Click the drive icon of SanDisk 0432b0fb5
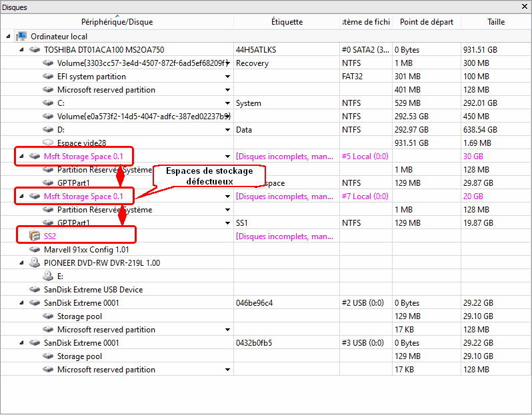532x415 pixels. coord(35,343)
